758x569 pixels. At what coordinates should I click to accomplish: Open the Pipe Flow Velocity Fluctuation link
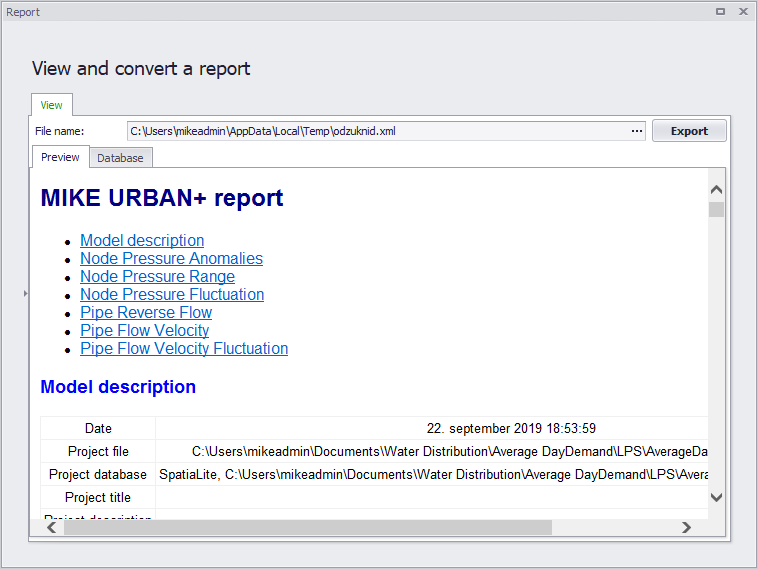tap(184, 348)
